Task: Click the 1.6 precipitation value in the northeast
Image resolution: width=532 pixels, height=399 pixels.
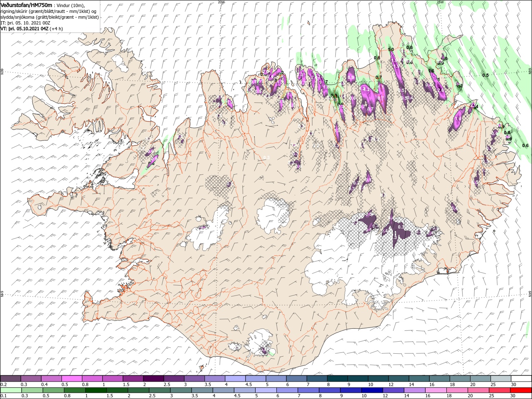Action: tap(431, 71)
